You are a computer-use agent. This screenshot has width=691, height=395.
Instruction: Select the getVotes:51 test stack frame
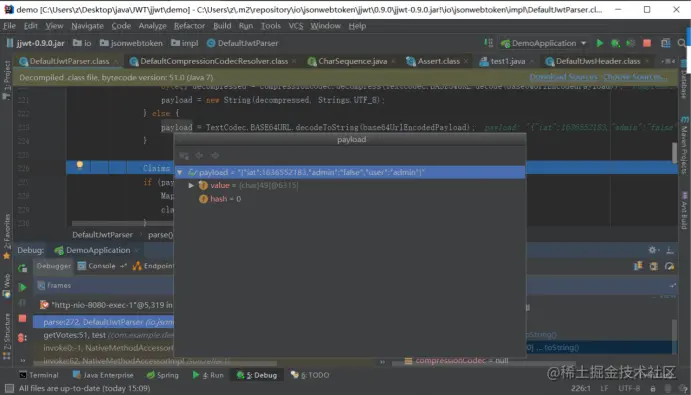click(104, 335)
